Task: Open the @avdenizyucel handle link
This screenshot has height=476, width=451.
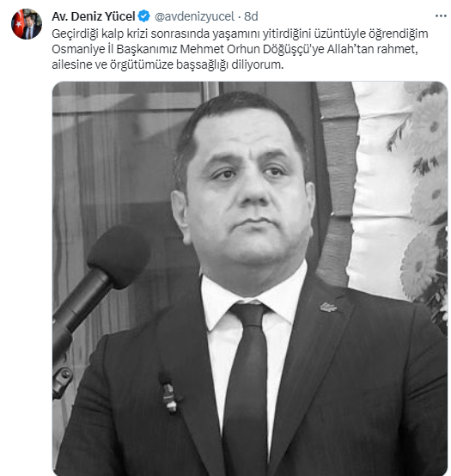Action: point(194,16)
